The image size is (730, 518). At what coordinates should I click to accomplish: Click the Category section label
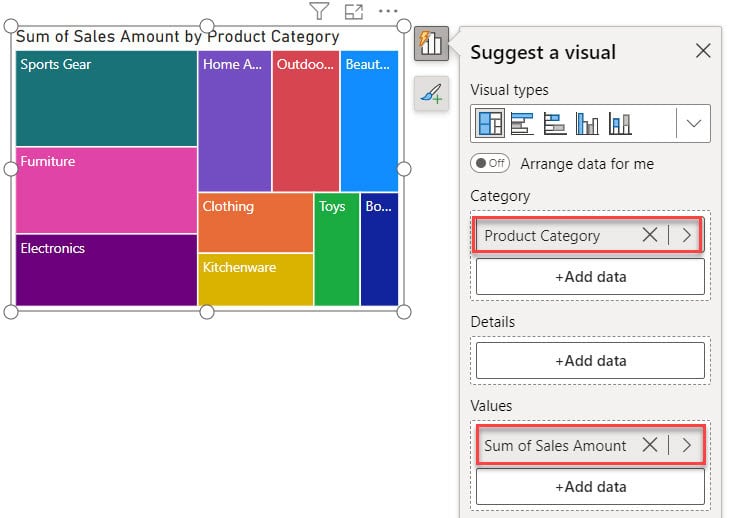500,196
